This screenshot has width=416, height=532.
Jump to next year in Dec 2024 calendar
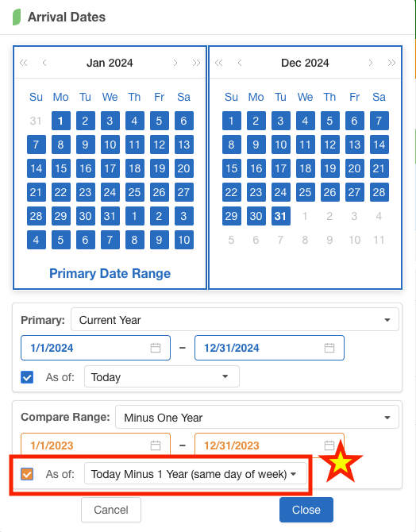click(391, 63)
